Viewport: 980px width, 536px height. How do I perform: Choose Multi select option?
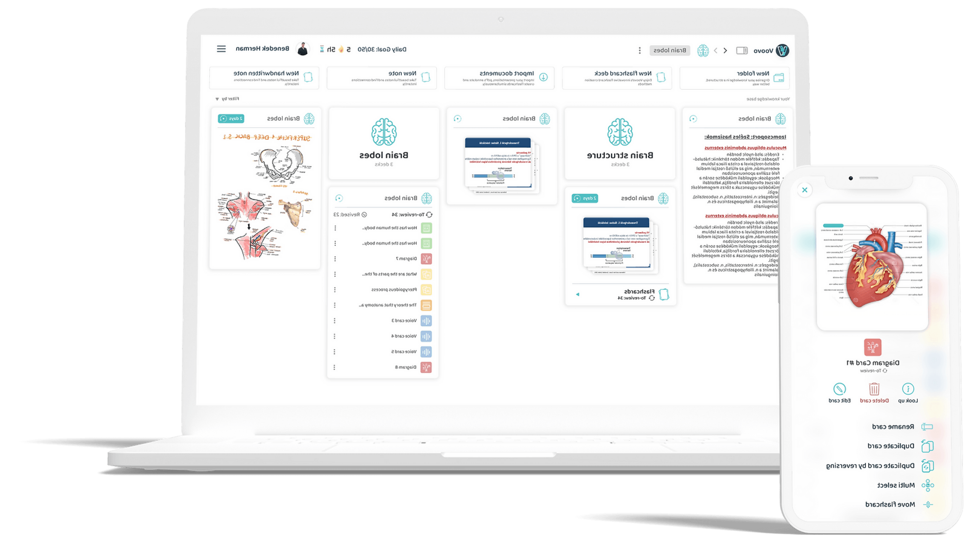click(896, 485)
